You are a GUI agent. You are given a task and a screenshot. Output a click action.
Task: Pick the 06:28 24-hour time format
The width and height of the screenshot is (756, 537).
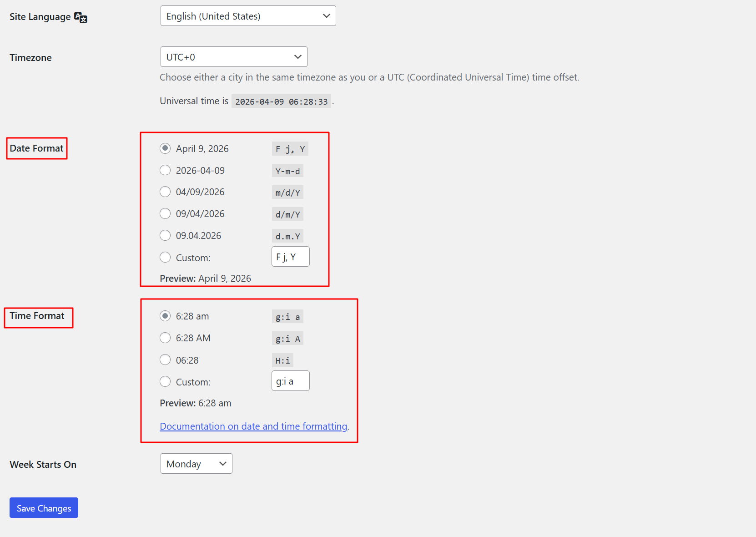165,360
